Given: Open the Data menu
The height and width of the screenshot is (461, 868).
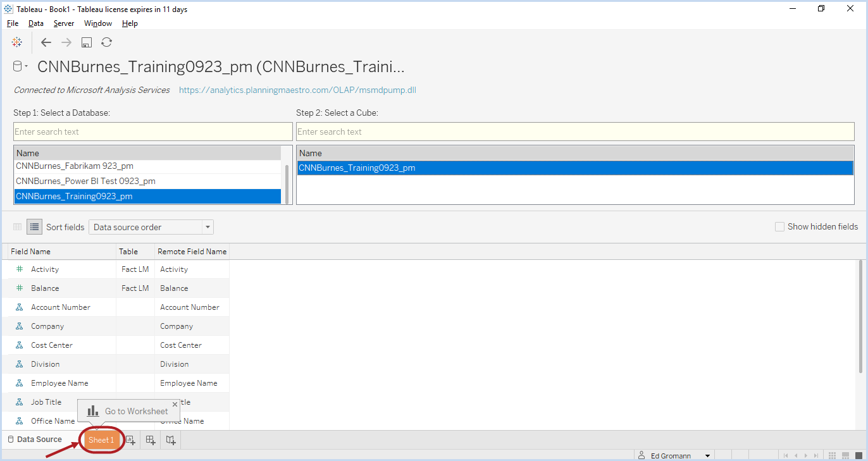Looking at the screenshot, I should pos(36,23).
